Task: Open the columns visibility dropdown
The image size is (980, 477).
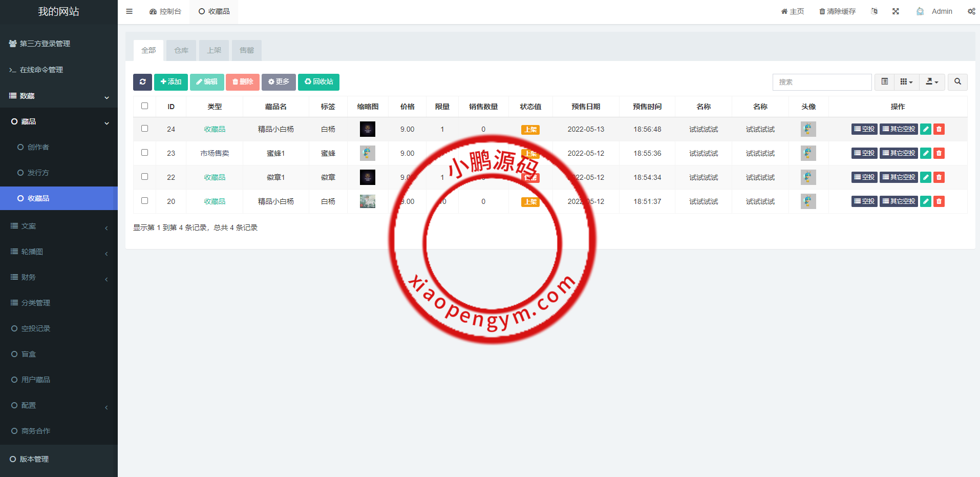Action: [906, 82]
